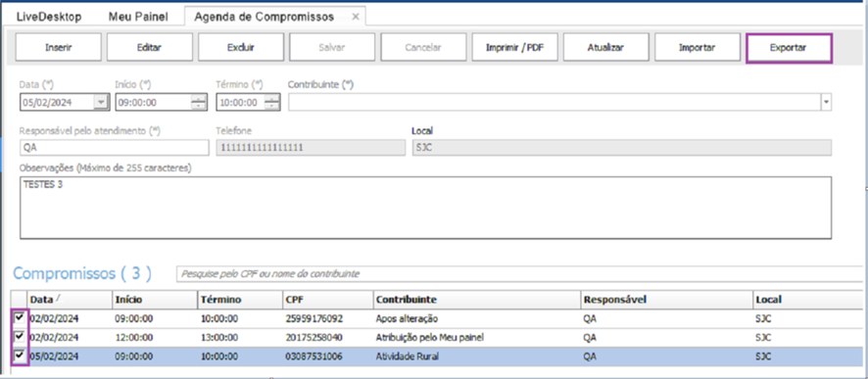Screen dimensions: 868x379
Task: Select CPF cell 03087531006
Action: pos(327,356)
